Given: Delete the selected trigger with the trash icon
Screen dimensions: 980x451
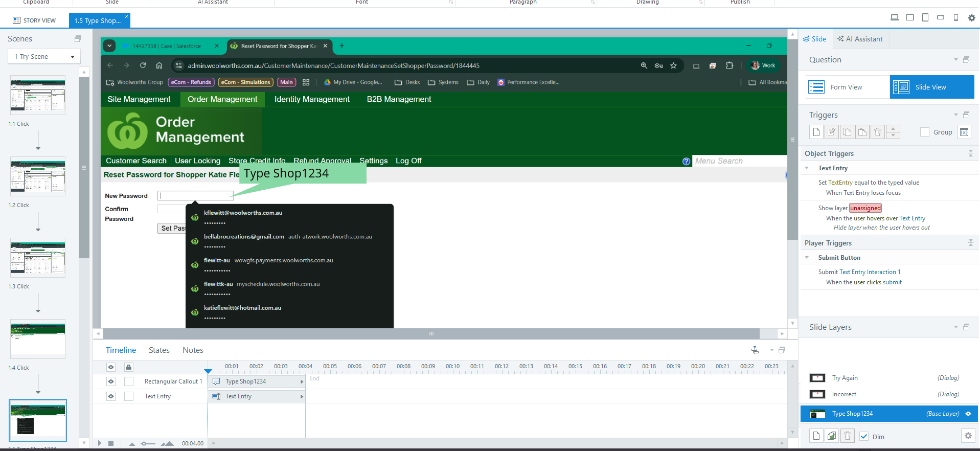Looking at the screenshot, I should click(878, 132).
